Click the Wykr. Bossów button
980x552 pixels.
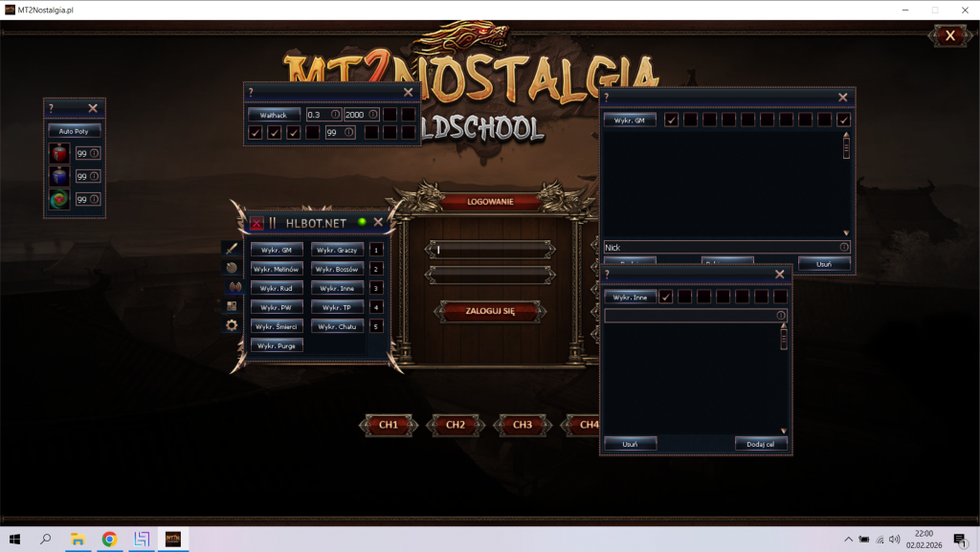point(337,269)
